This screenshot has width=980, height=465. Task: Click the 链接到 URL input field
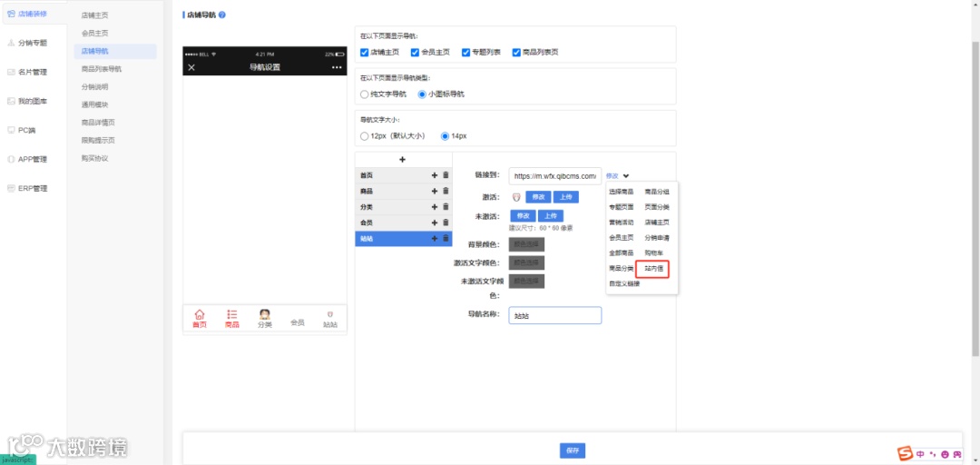[x=555, y=176]
